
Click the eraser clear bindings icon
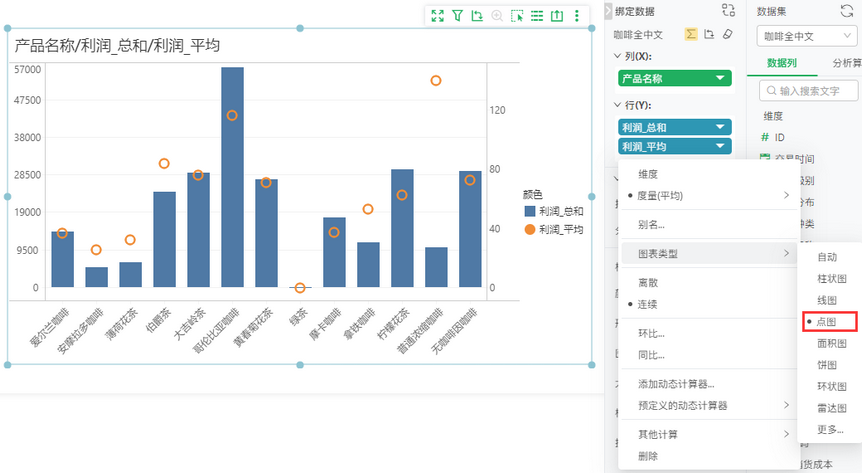pyautogui.click(x=727, y=34)
